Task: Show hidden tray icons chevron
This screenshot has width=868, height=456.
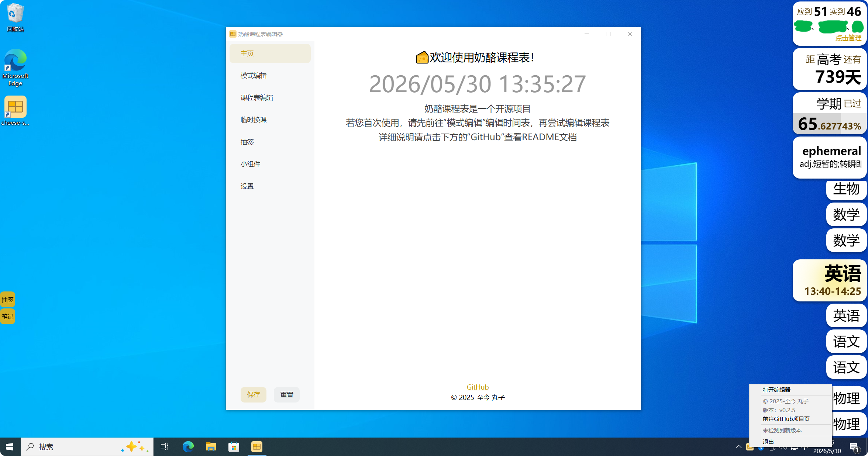Action: pyautogui.click(x=738, y=447)
